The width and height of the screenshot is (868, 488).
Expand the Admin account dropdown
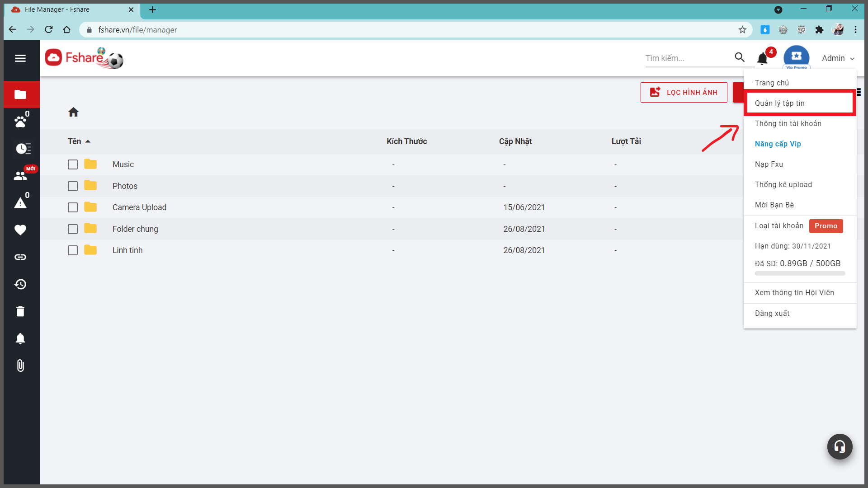(838, 58)
